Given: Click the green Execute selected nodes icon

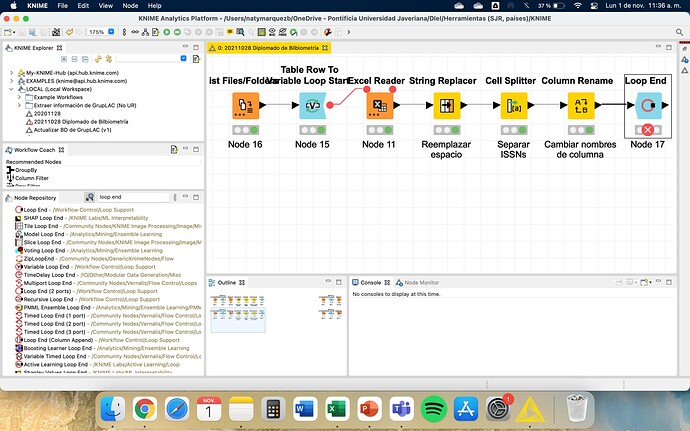Looking at the screenshot, I should coord(167,32).
